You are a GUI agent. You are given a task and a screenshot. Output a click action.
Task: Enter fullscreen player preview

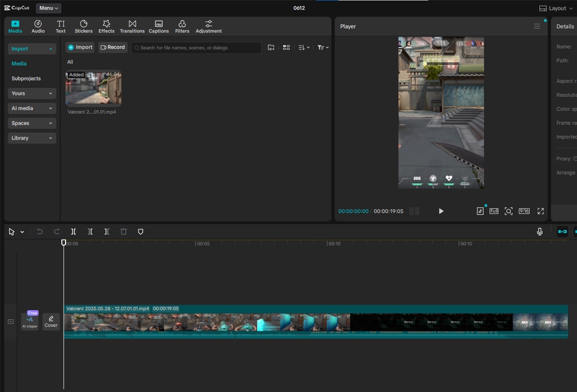pos(540,211)
